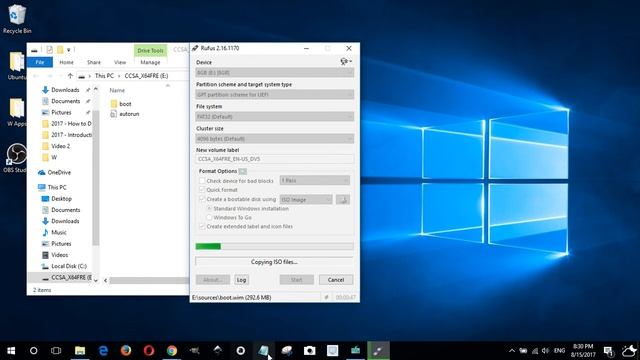Toggle the Quick format checkbox
Viewport: 640px width, 360px height.
coord(202,190)
